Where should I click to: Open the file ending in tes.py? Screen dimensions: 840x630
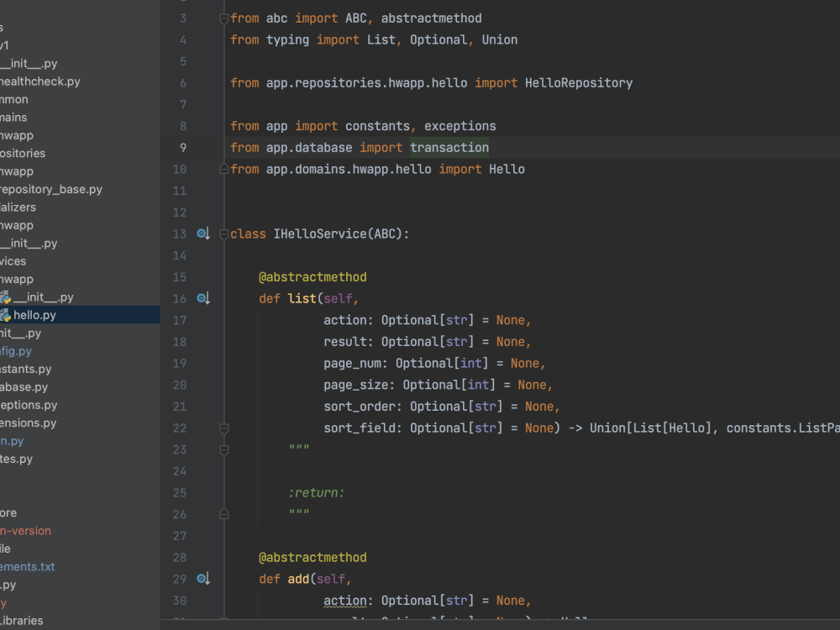coord(16,459)
